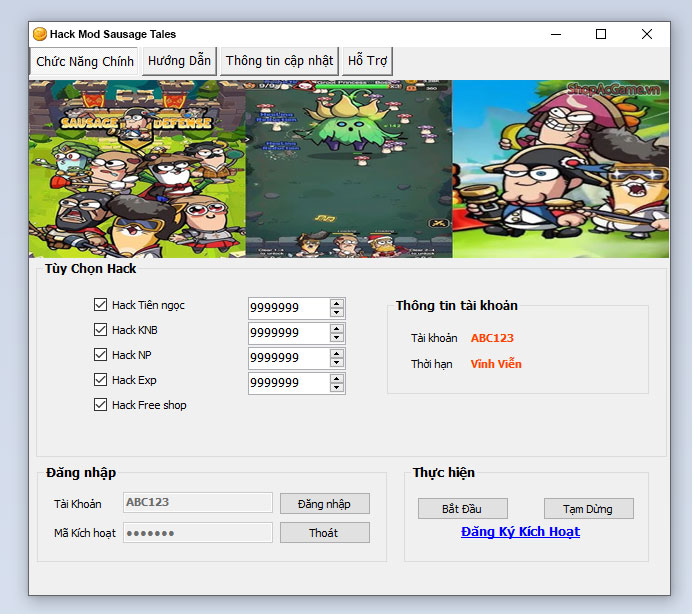
Task: Increase the Hack KNB value with up arrow
Action: pos(337,329)
